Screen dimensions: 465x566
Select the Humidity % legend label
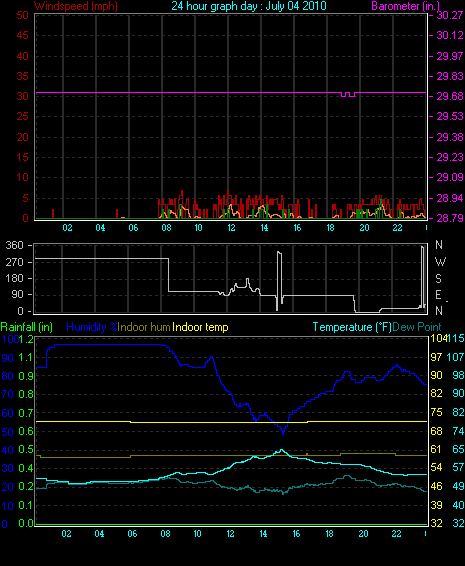pos(92,327)
